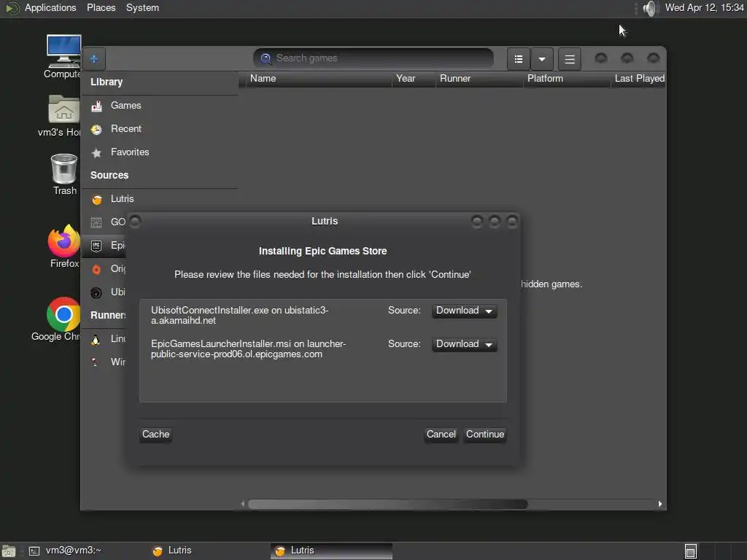Screen dimensions: 747x560
Task: Click EpicGamesLauncherInstaller.msi file entry text
Action: (248, 349)
